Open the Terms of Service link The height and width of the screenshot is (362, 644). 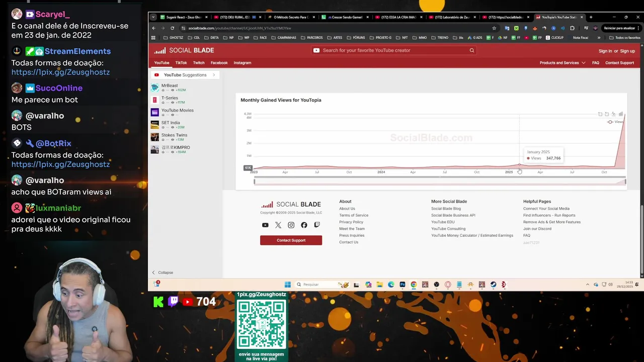click(x=354, y=215)
